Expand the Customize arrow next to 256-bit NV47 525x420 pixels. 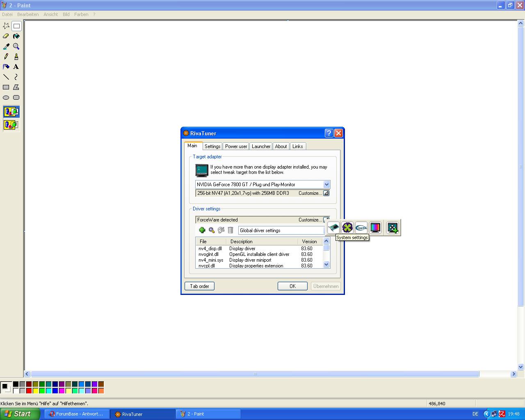tap(326, 193)
